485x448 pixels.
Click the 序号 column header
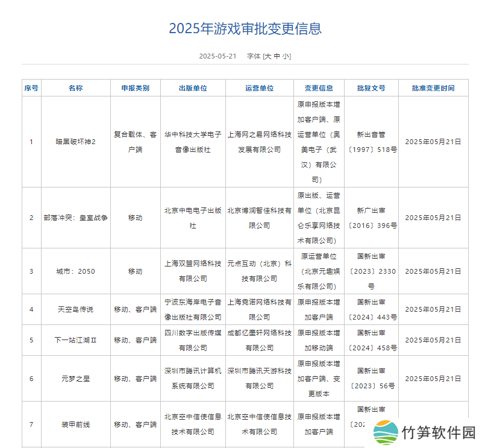click(31, 88)
